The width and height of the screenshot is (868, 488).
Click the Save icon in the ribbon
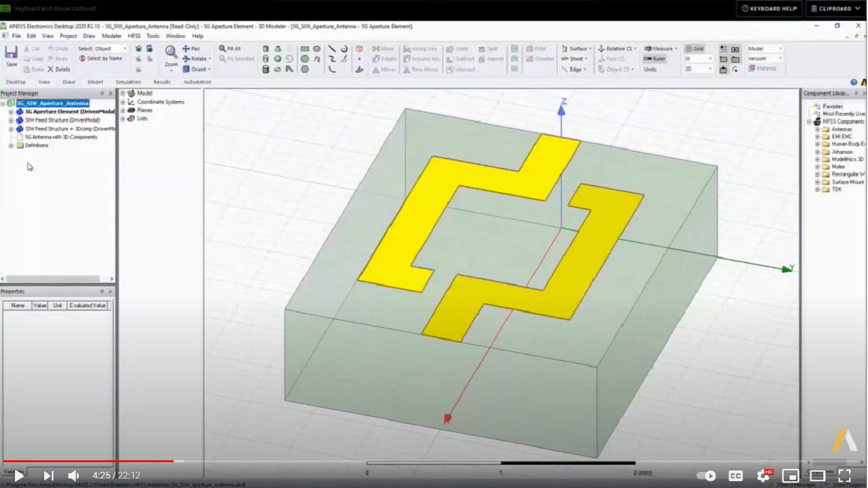11,56
